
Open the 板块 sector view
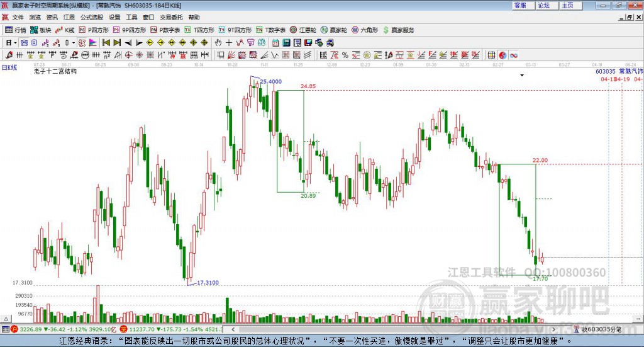[x=40, y=30]
